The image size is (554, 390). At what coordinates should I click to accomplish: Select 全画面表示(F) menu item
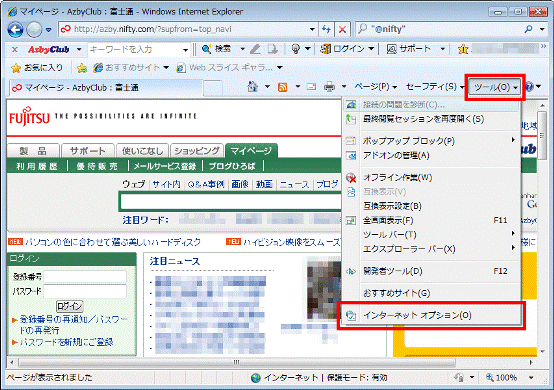[x=431, y=220]
